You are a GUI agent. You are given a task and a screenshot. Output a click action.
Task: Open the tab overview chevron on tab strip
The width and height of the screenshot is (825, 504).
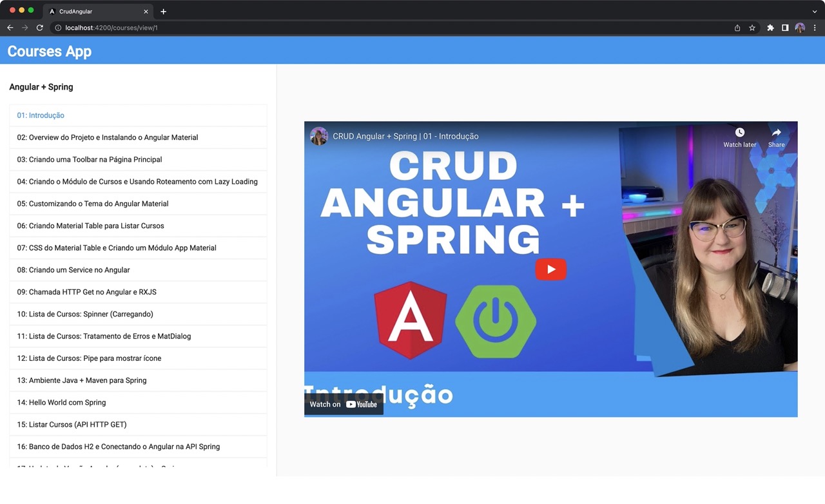pos(815,11)
